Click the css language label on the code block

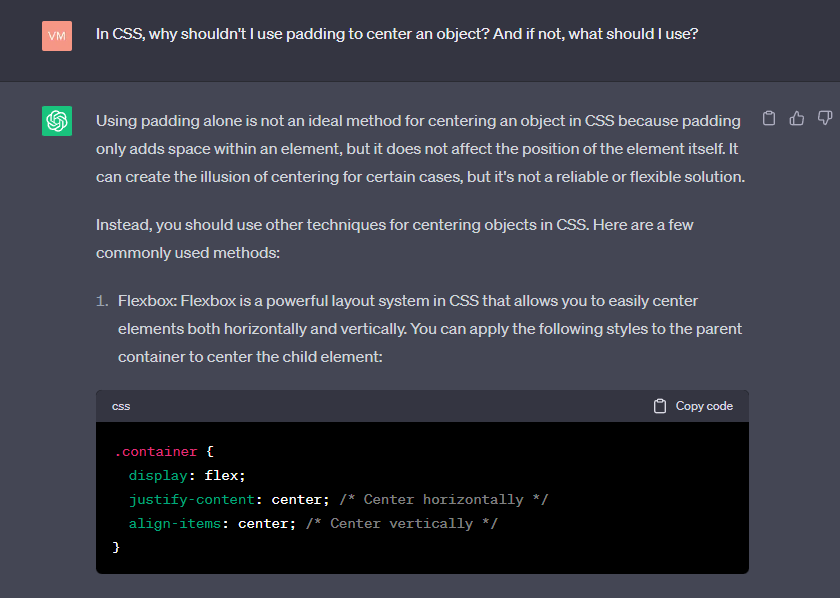pos(121,406)
